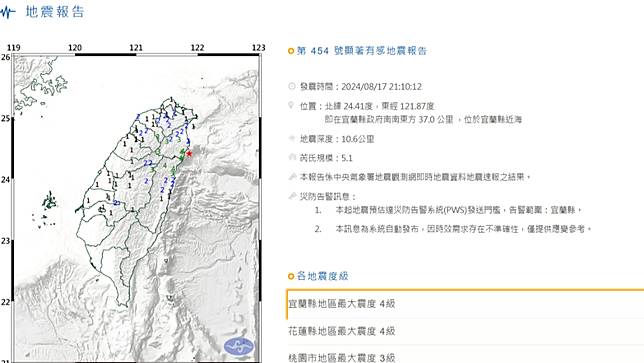Screen dimensions: 644x363
Task: Select the 發震時間 2024/08/17 21:10:12 text
Action: click(361, 87)
